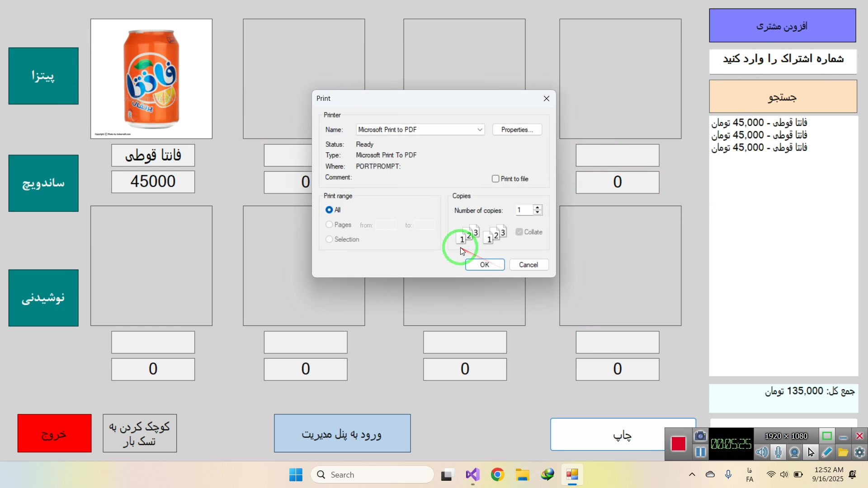Open the recorder drawing pencil tool
The image size is (868, 488).
(x=827, y=452)
